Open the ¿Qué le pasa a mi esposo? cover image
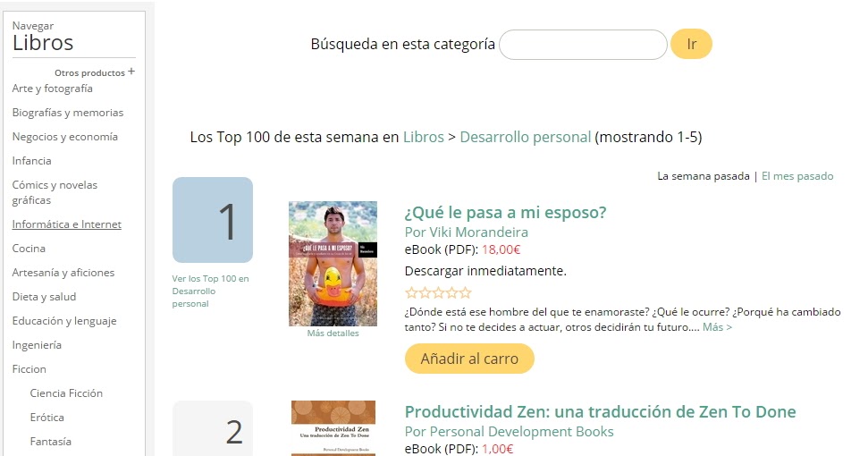 pyautogui.click(x=333, y=264)
